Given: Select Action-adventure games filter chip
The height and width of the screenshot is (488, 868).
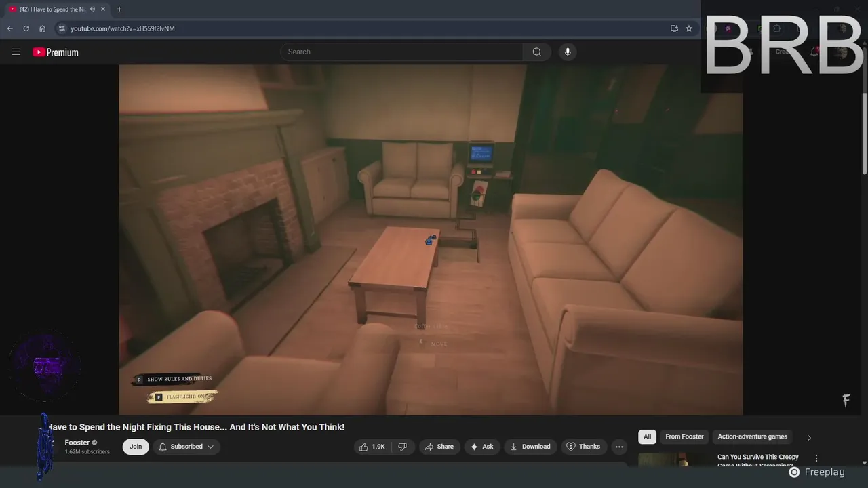Looking at the screenshot, I should (x=753, y=437).
